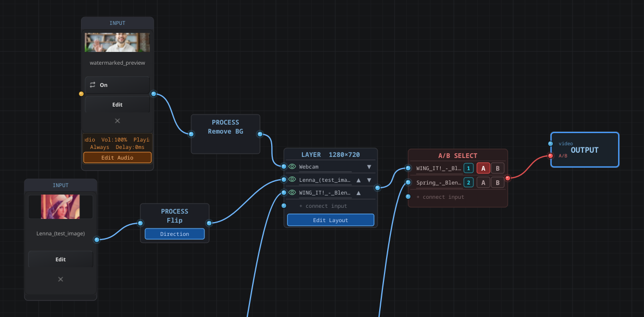Image resolution: width=644 pixels, height=317 pixels.
Task: Click the watermarked_preview video thumbnail
Action: pyautogui.click(x=118, y=42)
